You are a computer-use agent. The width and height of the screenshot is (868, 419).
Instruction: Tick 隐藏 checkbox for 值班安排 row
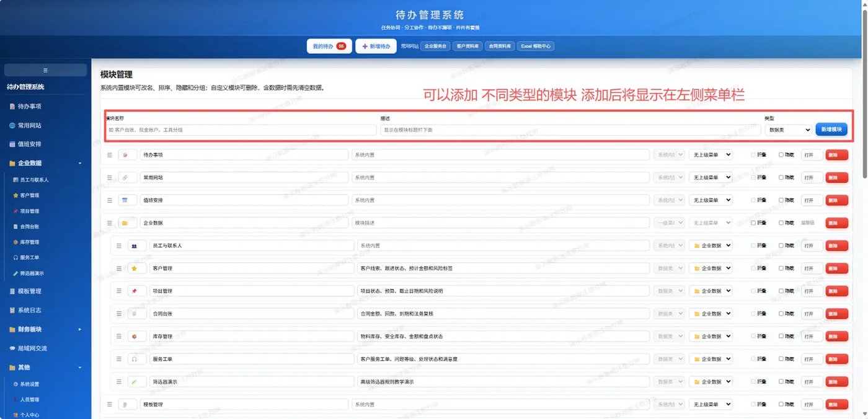click(781, 200)
